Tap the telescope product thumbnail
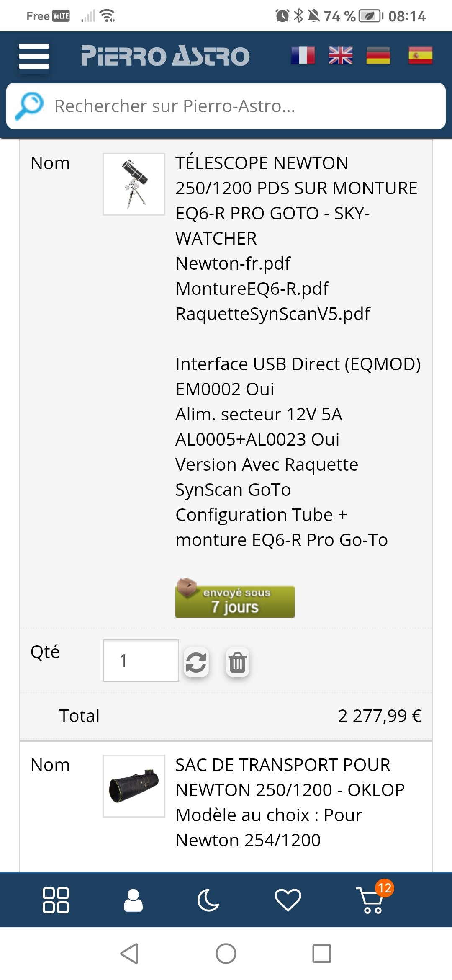Screen dimensions: 452x980 134,184
